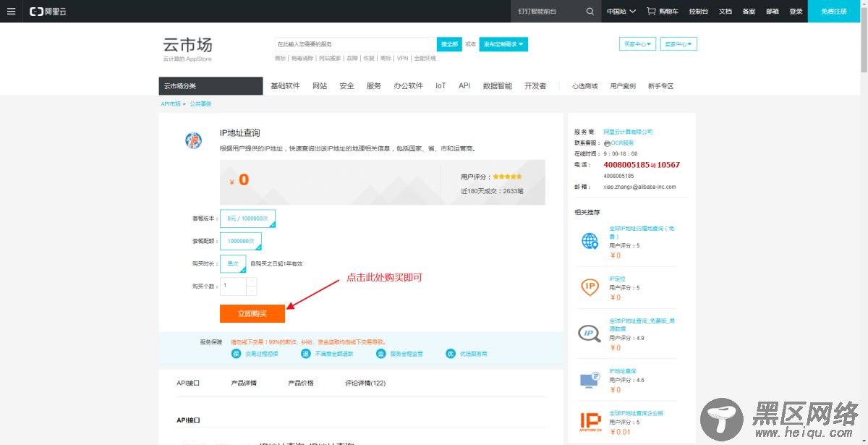This screenshot has width=868, height=445.
Task: Select the 单次 purchase duration option
Action: 233,263
